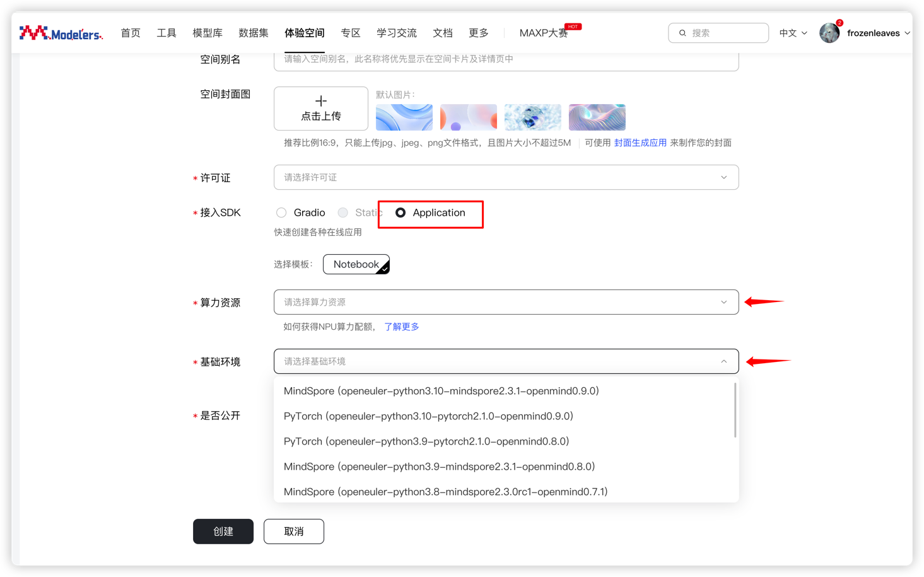Open the 模型库 menu

[208, 33]
